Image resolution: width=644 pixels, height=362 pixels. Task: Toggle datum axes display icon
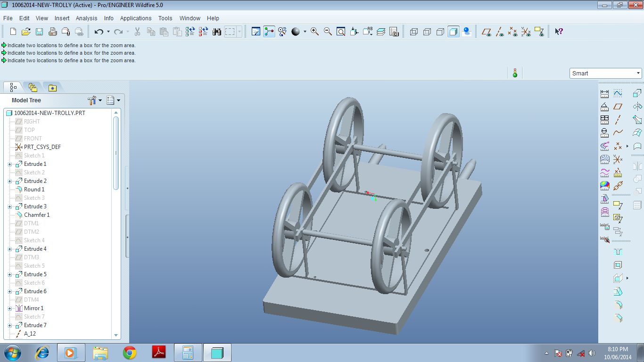click(x=499, y=32)
